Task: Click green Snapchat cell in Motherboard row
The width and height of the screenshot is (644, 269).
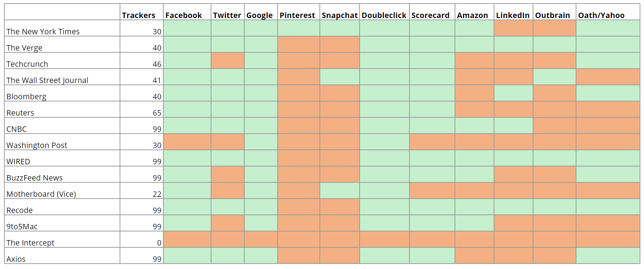Action: (340, 191)
